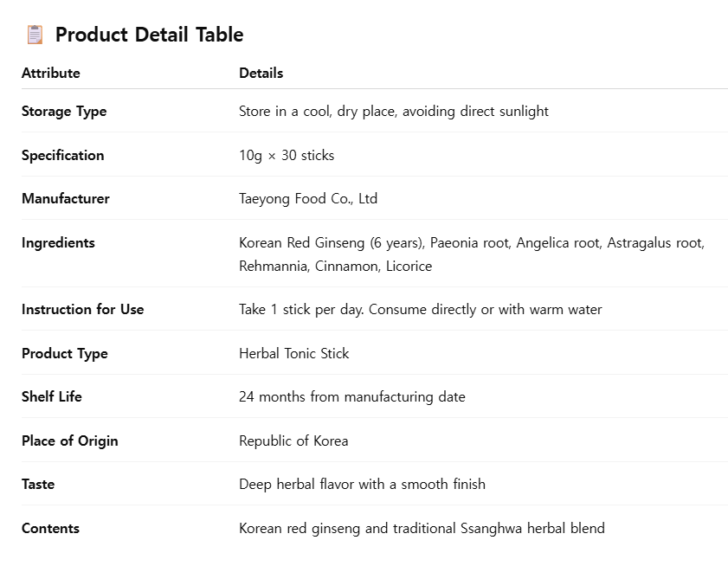The height and width of the screenshot is (566, 728).
Task: Select the Shelf Life row label
Action: coord(52,396)
